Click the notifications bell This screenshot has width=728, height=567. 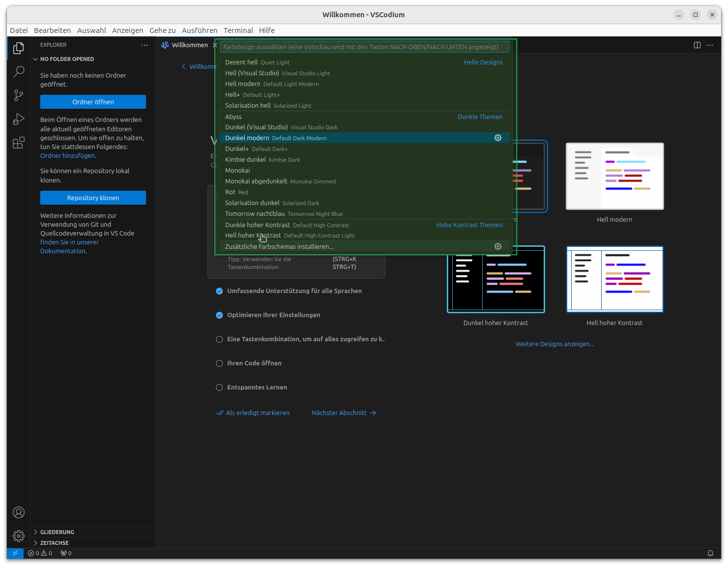pos(711,553)
